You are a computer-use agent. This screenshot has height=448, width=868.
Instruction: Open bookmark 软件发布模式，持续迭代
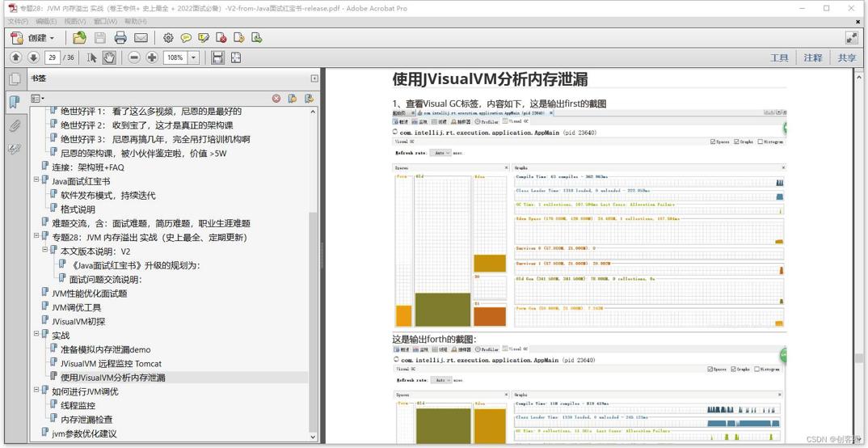point(108,196)
